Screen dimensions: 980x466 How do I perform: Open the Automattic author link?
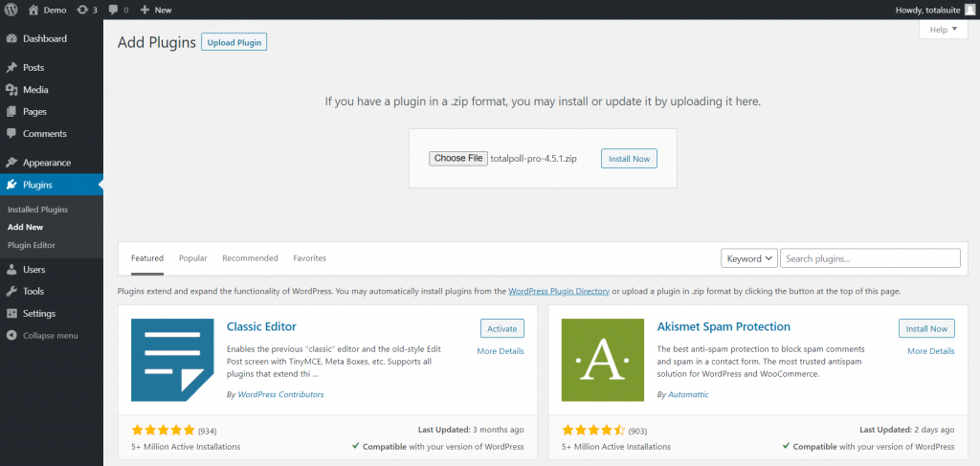(x=688, y=395)
